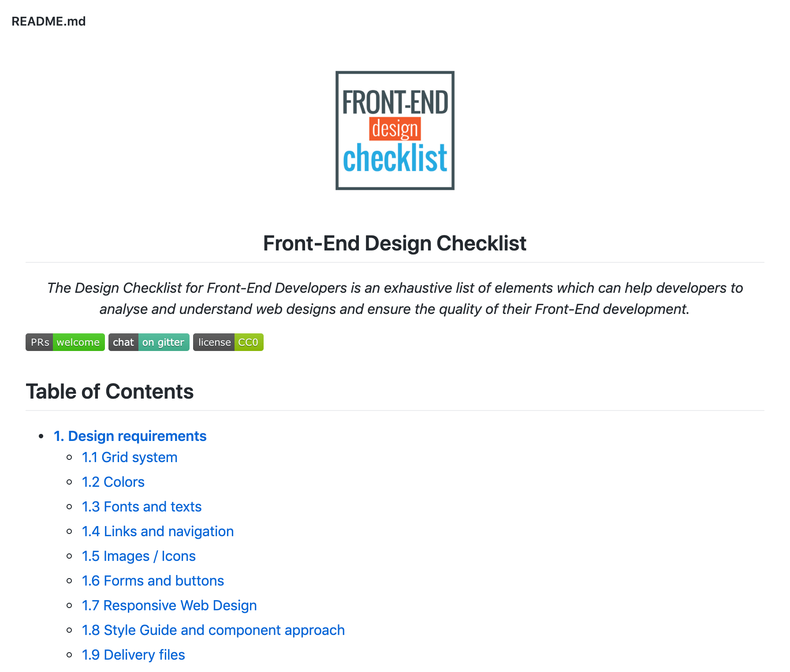Click the README.md file header
This screenshot has width=790, height=672.
point(48,21)
